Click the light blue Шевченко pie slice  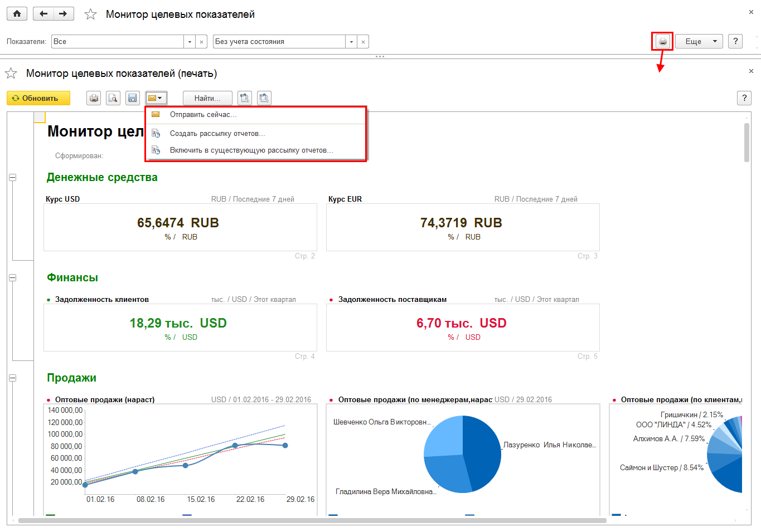click(446, 436)
